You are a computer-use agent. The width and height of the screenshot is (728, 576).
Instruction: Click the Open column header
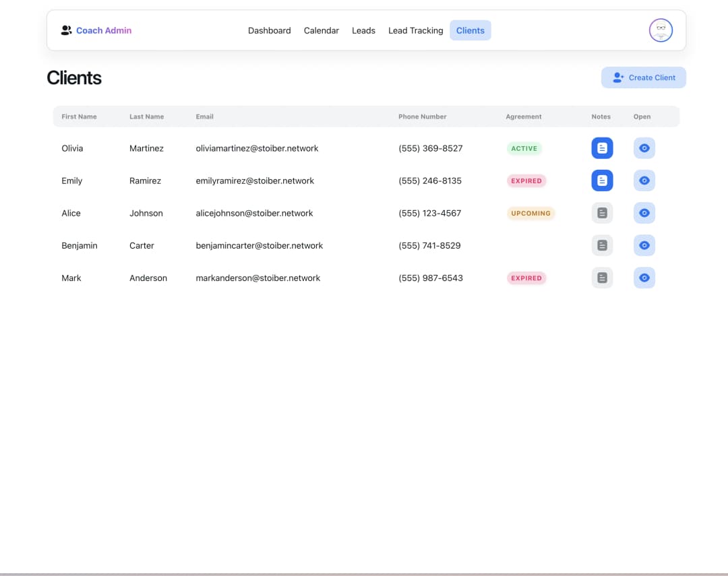point(642,117)
